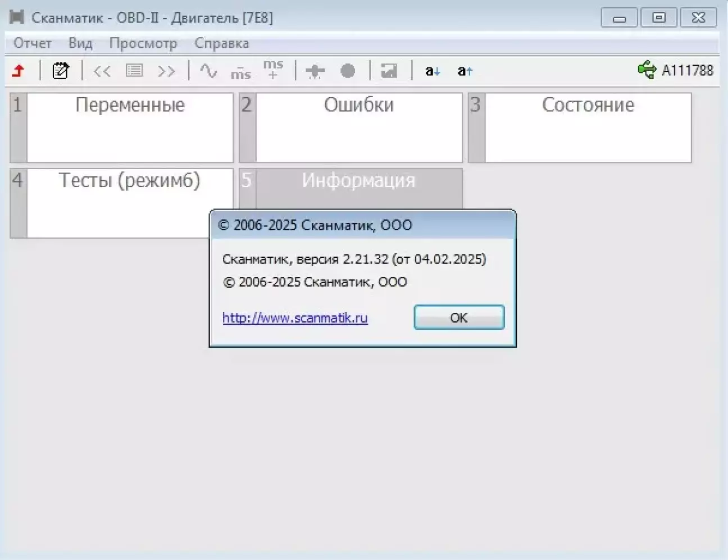The height and width of the screenshot is (560, 728).
Task: Increase ms interval plus icon
Action: (x=273, y=69)
